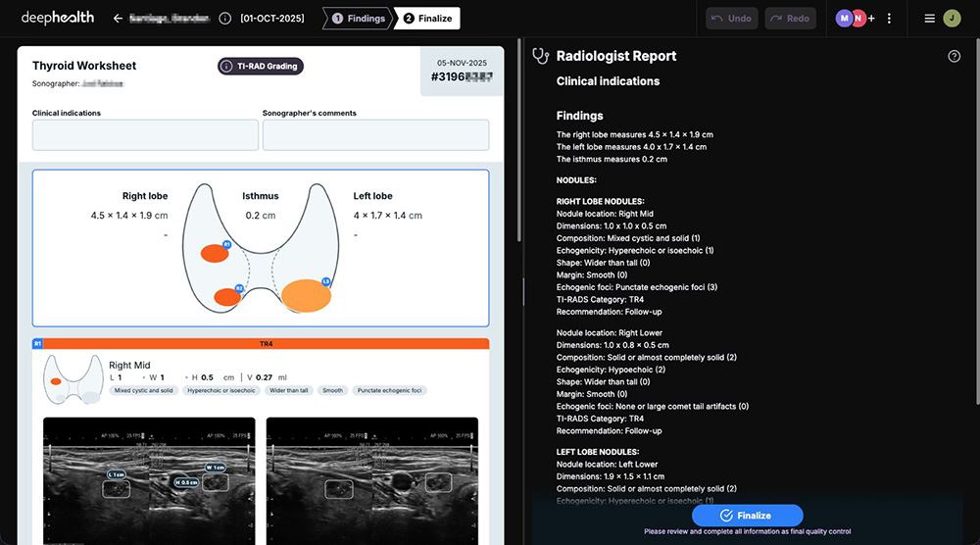
Task: Click the RIGHT LOBE NODULES heading
Action: (x=600, y=201)
